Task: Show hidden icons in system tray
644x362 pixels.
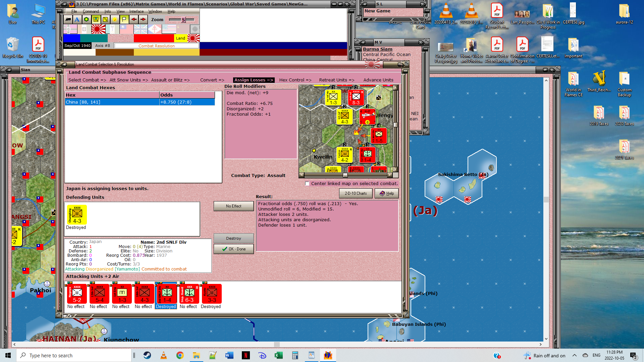Action: click(574, 355)
